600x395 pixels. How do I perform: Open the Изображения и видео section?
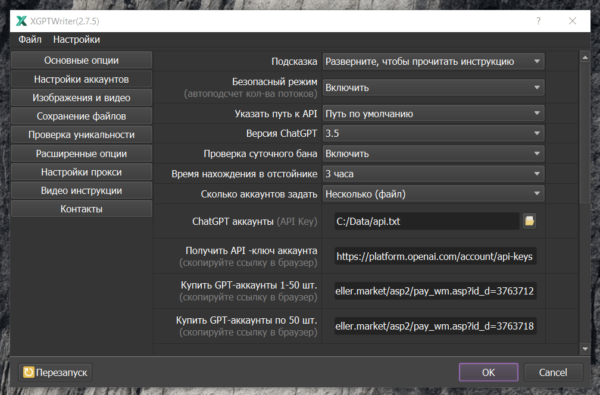(82, 98)
